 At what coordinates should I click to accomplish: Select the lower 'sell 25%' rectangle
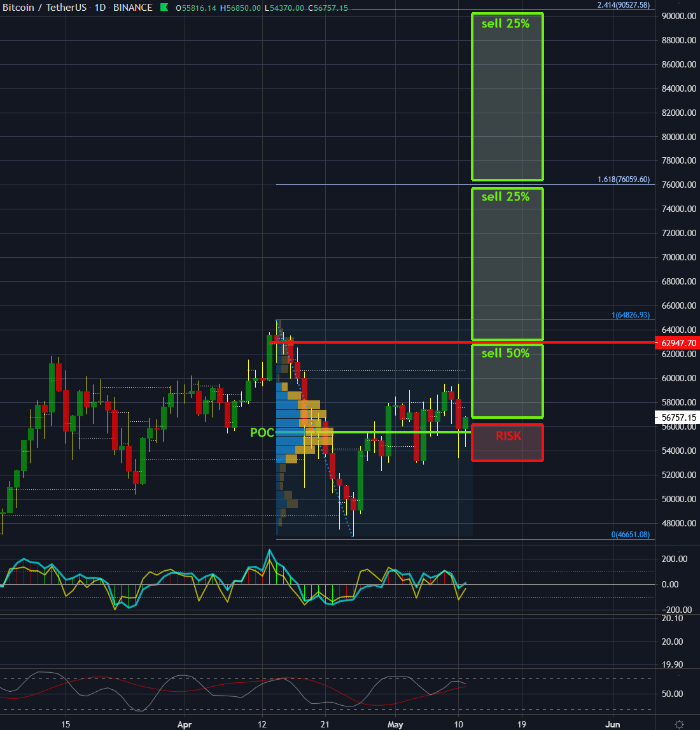(507, 264)
